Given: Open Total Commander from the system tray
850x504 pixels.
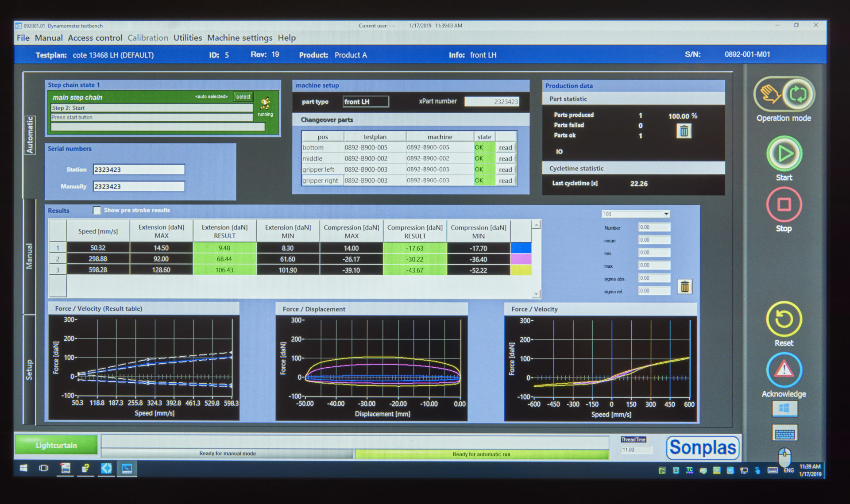Looking at the screenshot, I should (689, 470).
